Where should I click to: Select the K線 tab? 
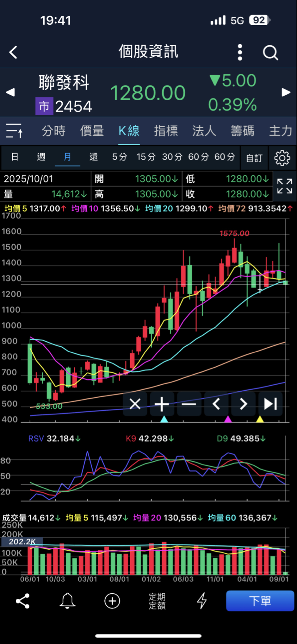click(x=129, y=131)
